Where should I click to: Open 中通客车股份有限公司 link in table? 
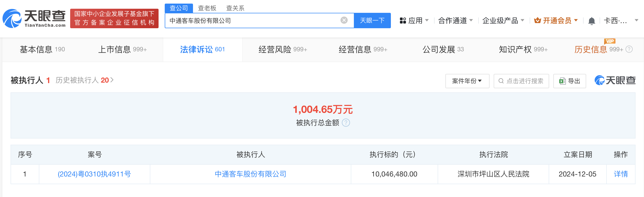(251, 174)
